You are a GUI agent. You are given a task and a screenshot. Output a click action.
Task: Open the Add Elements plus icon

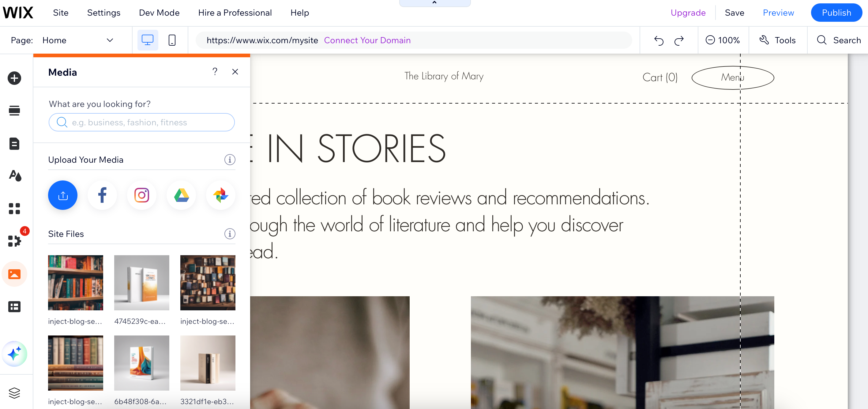14,78
